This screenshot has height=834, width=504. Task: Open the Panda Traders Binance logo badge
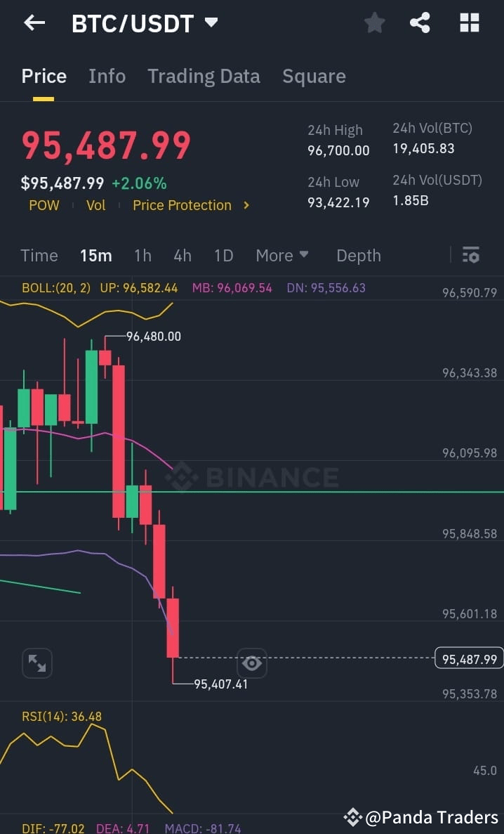coord(352,817)
